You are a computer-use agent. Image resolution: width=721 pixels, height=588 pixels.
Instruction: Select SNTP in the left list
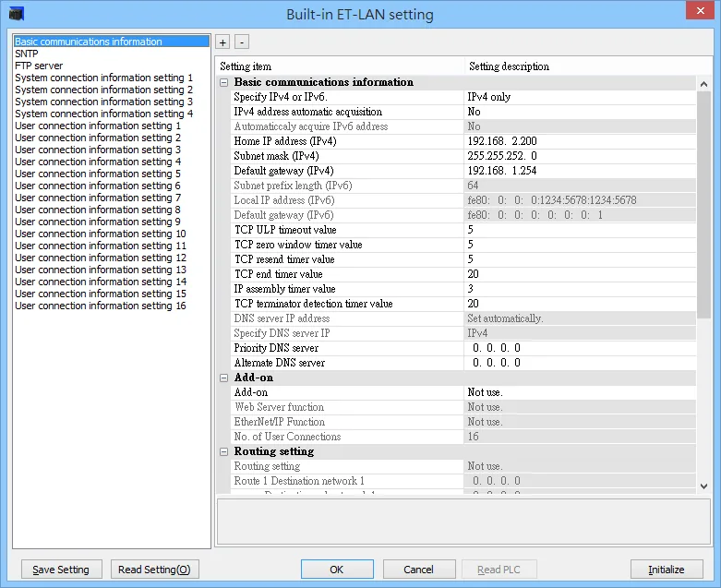27,54
